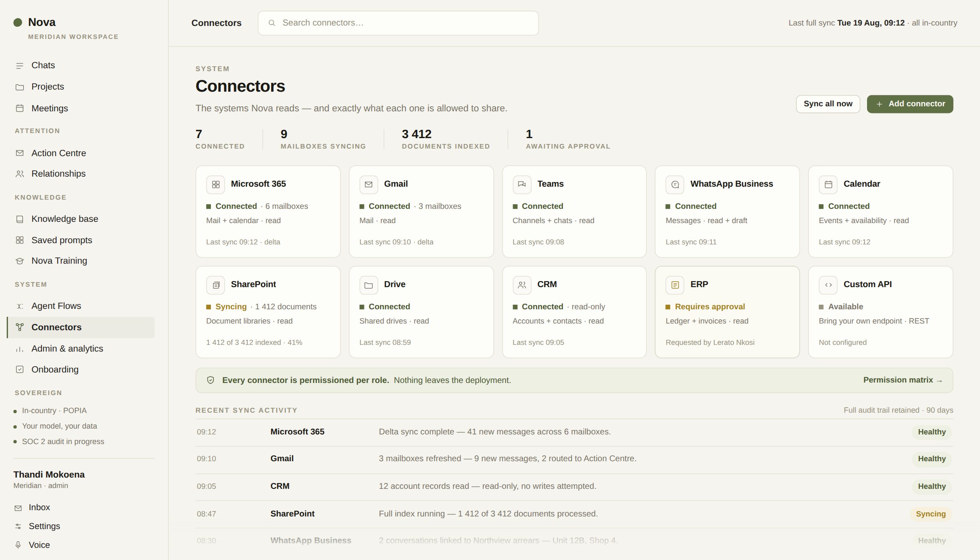Open the Permission matrix link
Image resolution: width=980 pixels, height=560 pixels.
point(903,380)
